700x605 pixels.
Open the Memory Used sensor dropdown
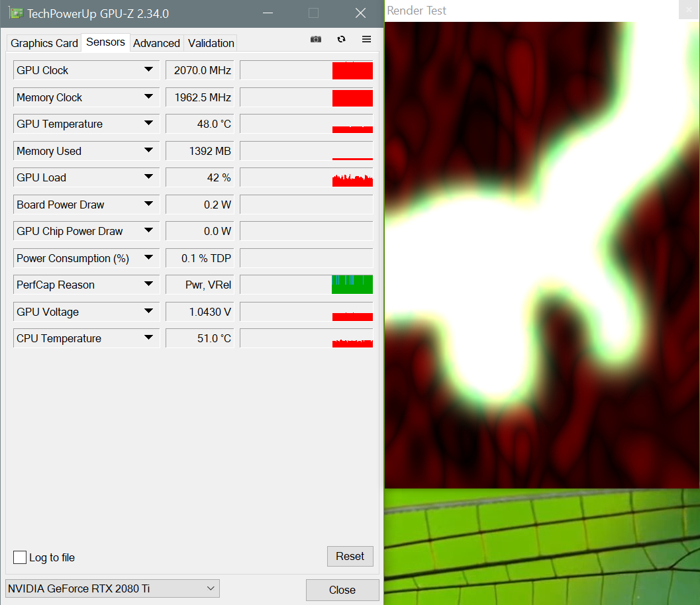tap(148, 150)
